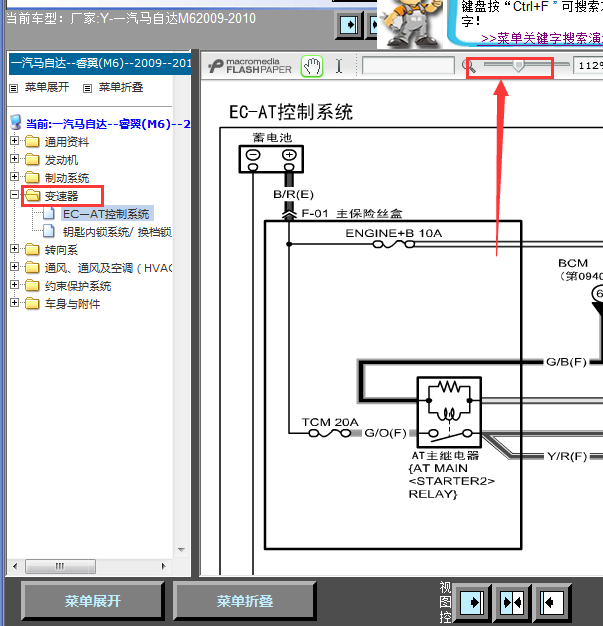Click the magnifier zoom icon
This screenshot has height=626, width=603.
coord(470,66)
